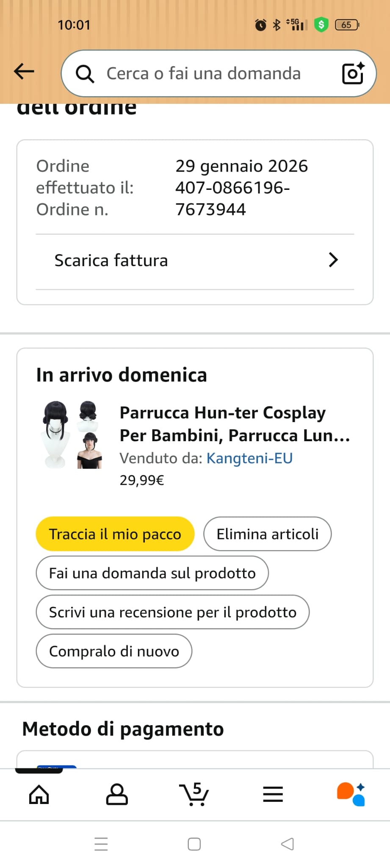Open seller Kangteni-EU link
This screenshot has height=868, width=390.
point(249,458)
